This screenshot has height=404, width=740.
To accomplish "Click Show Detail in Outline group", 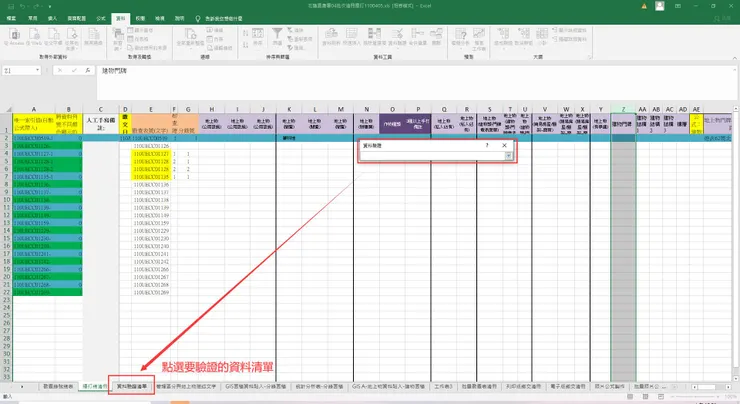I will click(569, 30).
